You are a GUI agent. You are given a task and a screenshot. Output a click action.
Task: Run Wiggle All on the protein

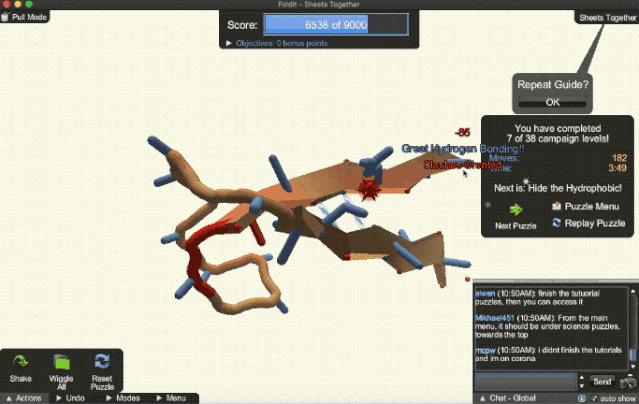(x=61, y=372)
